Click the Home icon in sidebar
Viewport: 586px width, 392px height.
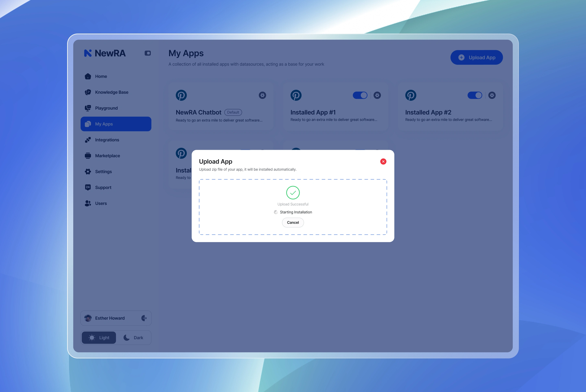(88, 76)
